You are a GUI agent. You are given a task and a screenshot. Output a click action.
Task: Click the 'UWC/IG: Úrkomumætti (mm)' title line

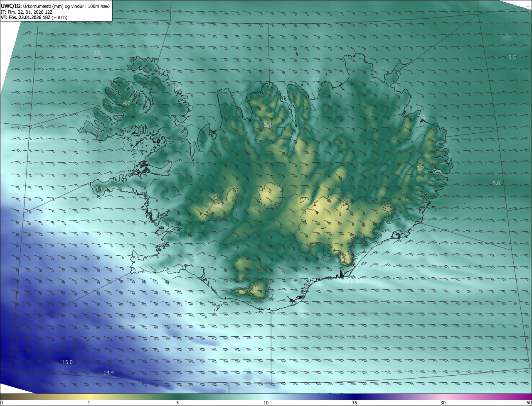pos(55,6)
